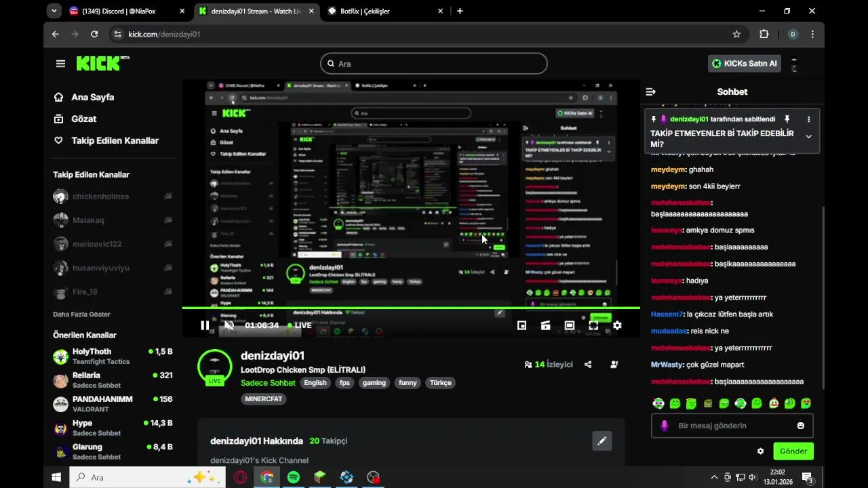
Task: Open pinned message three-dot options
Action: [x=808, y=119]
